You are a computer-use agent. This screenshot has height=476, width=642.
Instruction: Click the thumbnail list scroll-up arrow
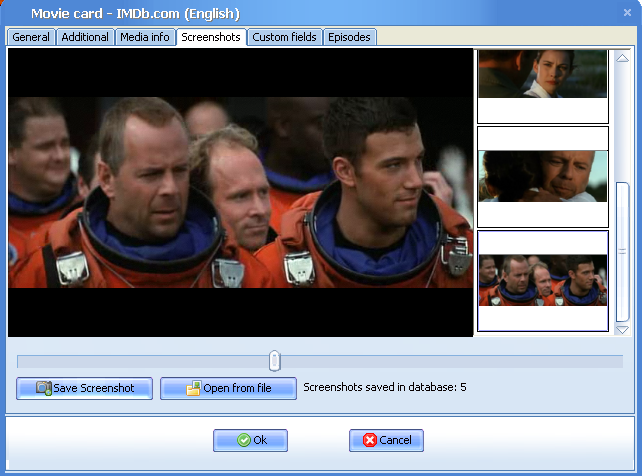[622, 58]
